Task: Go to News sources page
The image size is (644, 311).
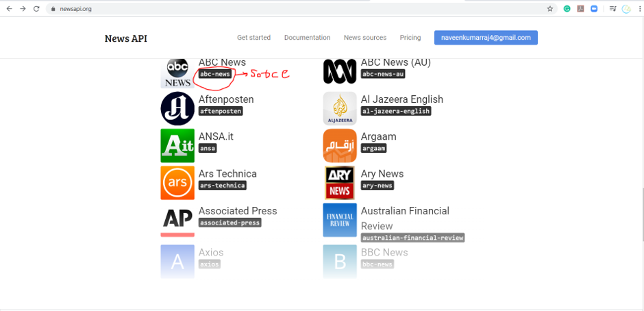Action: click(x=365, y=38)
